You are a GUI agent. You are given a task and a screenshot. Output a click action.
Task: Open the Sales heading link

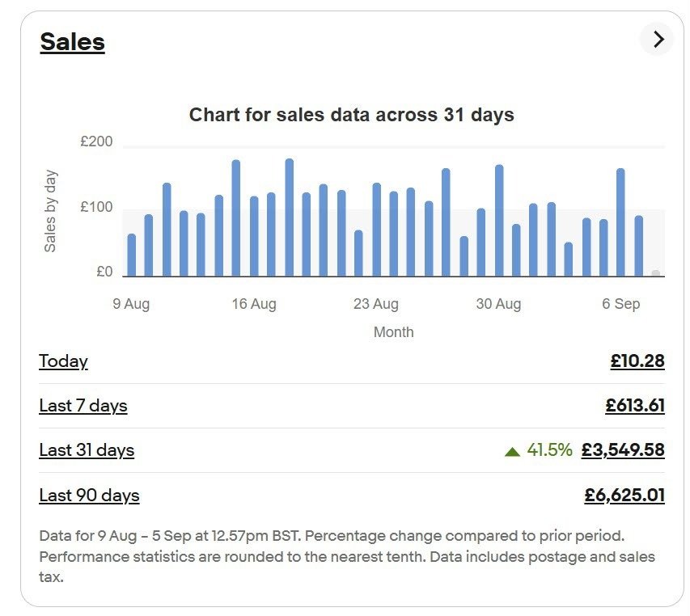(72, 42)
